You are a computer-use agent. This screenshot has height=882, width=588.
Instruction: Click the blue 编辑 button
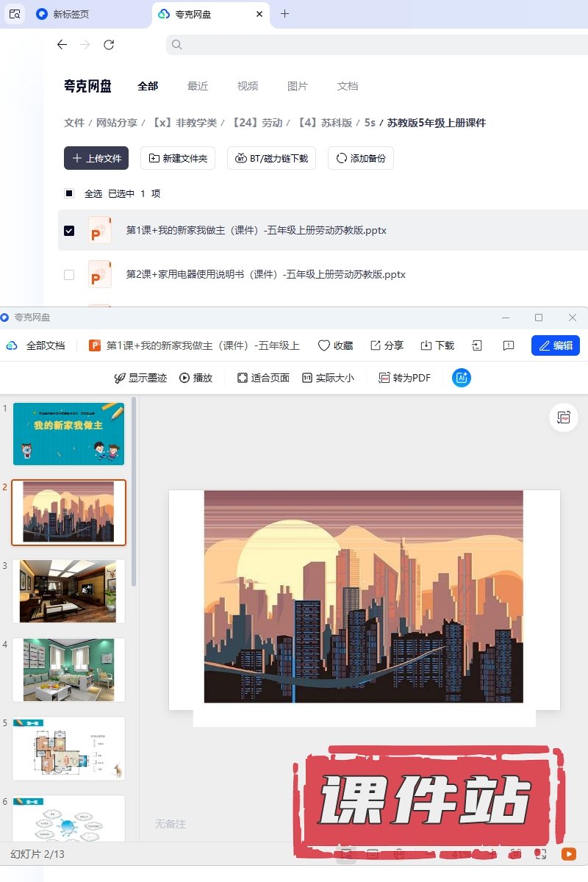coord(555,345)
